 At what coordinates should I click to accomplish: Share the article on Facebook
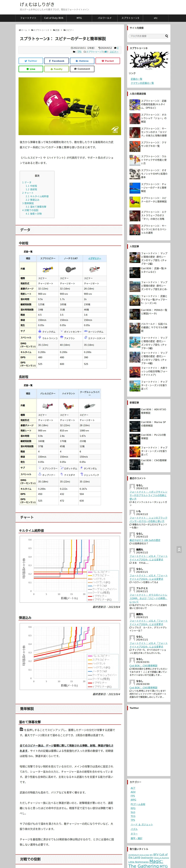(56, 61)
